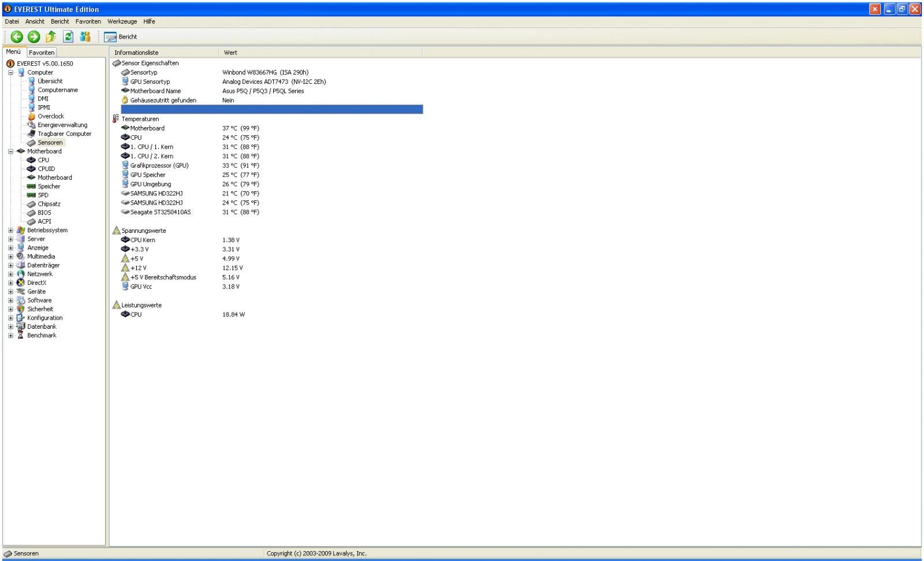Click the Tragbarer Computer laptop icon

tap(31, 134)
